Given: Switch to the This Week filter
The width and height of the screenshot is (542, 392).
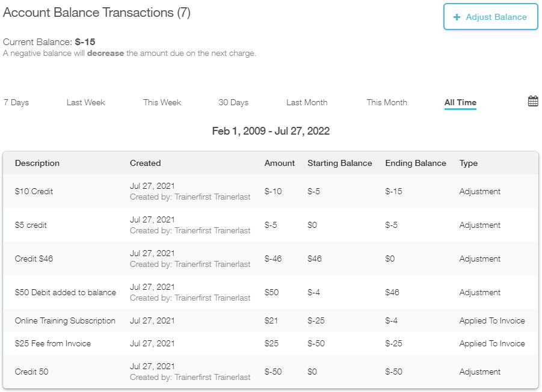Looking at the screenshot, I should pos(162,102).
